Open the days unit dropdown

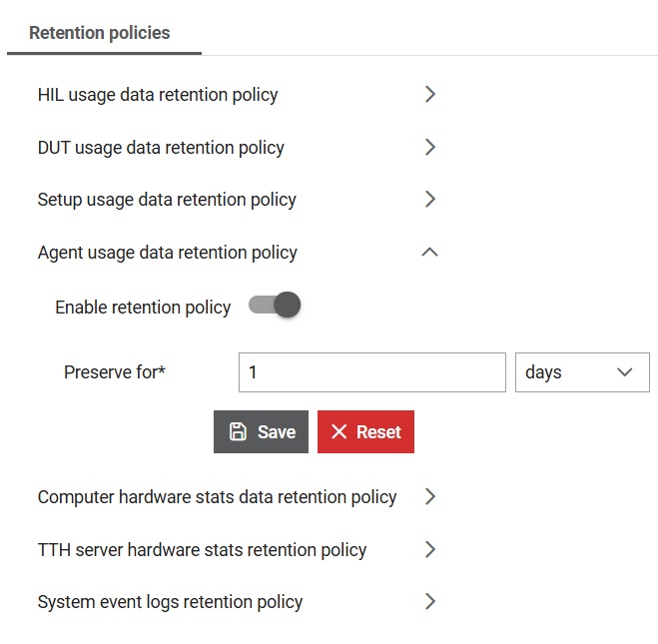582,372
